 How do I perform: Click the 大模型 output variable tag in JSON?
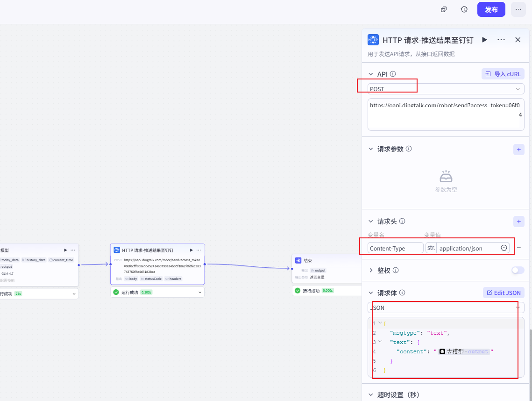(464, 351)
